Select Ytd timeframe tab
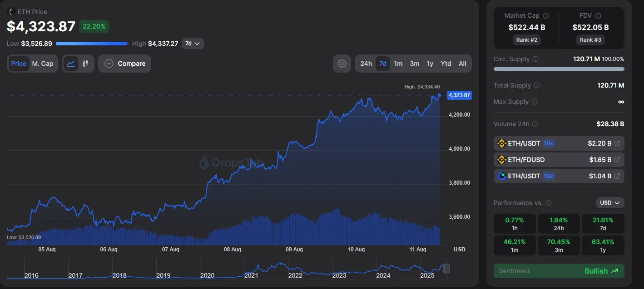The image size is (644, 289). click(446, 64)
